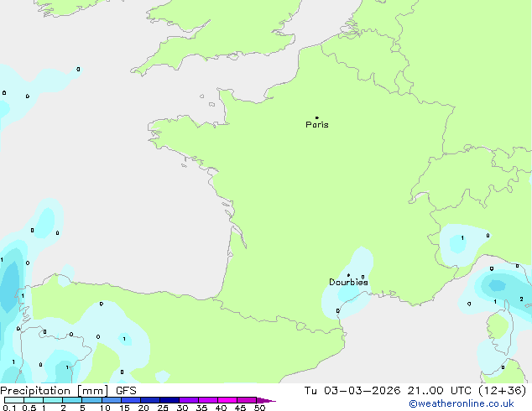Screen dimensions: 532x411
Task: Click the '35' legend scale label
Action: (201, 408)
